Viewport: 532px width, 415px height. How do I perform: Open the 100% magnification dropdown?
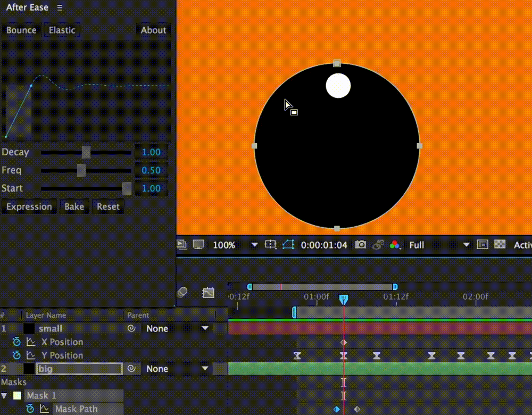(x=235, y=245)
